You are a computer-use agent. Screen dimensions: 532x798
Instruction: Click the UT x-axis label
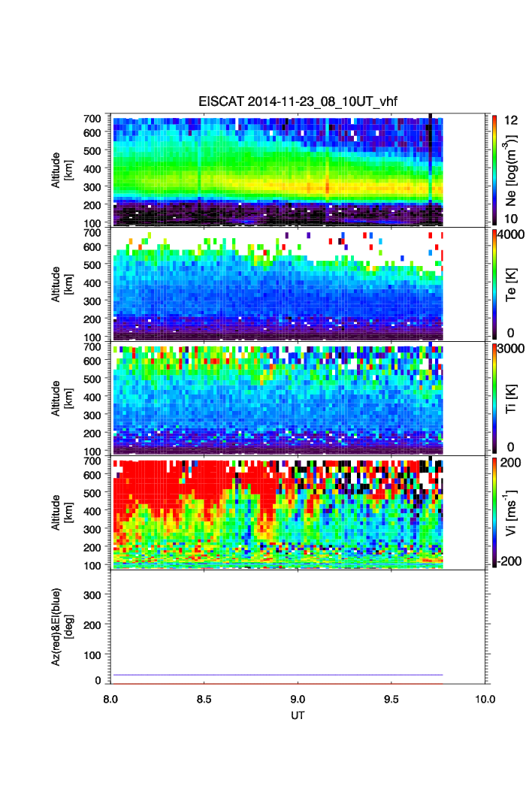298,715
